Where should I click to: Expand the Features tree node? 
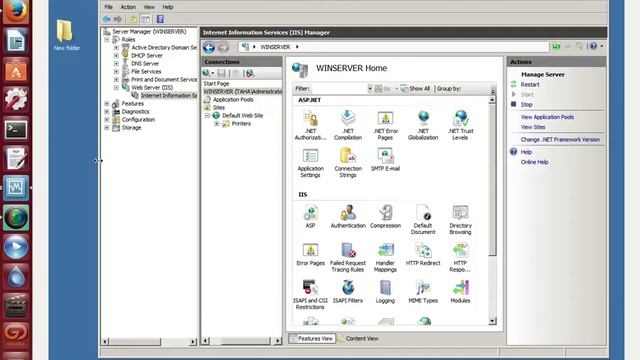(107, 104)
